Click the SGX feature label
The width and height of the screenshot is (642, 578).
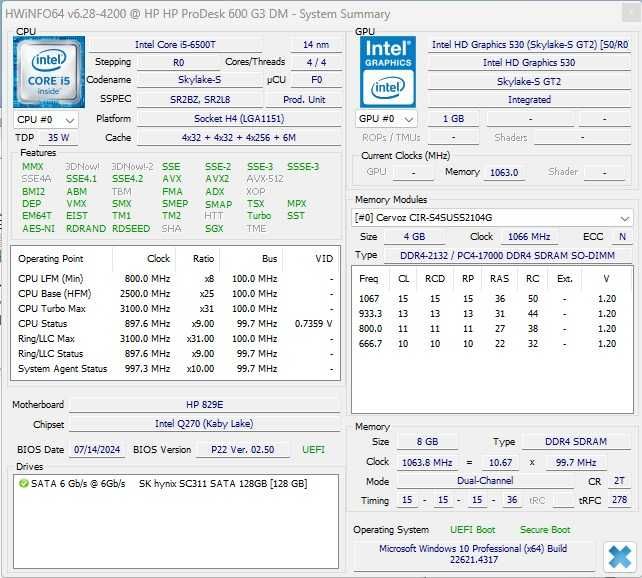[x=214, y=228]
